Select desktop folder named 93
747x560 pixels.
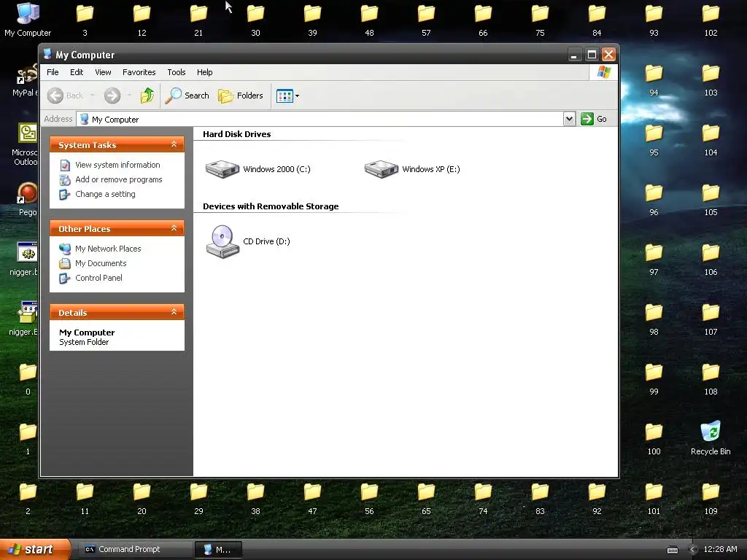(x=654, y=20)
